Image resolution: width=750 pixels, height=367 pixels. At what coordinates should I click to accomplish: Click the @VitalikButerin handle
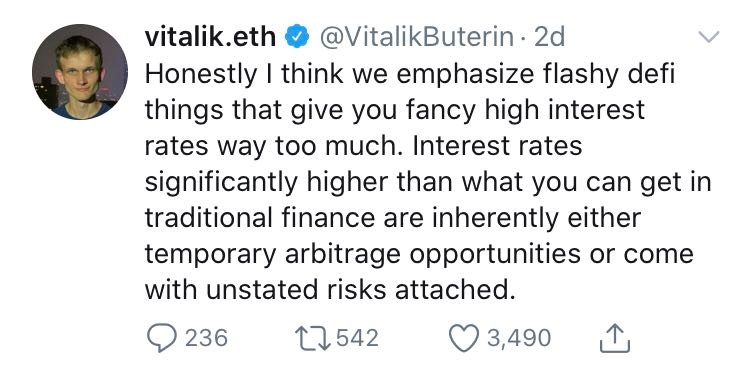pyautogui.click(x=416, y=37)
